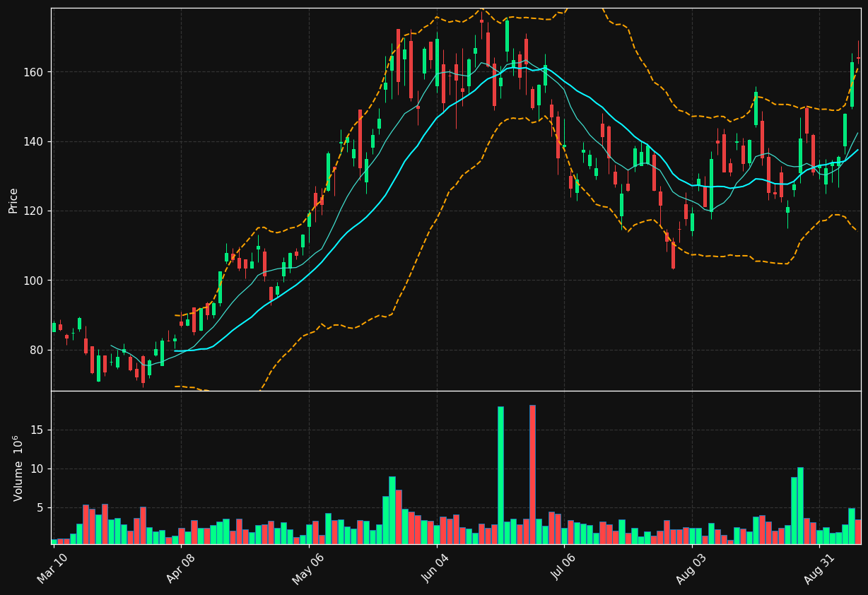Viewport: 868px width, 595px height.
Task: Click the tallest green volume bar
Action: click(500, 476)
